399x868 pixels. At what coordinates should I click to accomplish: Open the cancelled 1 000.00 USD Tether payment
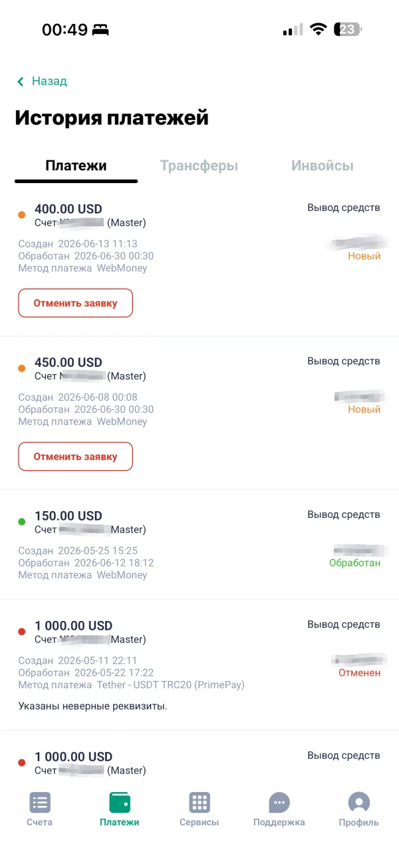(199, 666)
